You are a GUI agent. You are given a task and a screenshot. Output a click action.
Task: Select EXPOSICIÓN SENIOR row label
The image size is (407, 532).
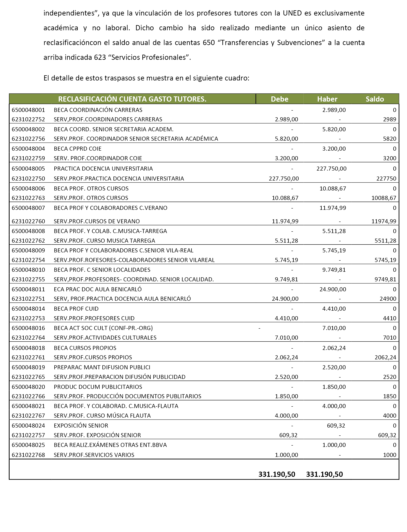(81, 426)
